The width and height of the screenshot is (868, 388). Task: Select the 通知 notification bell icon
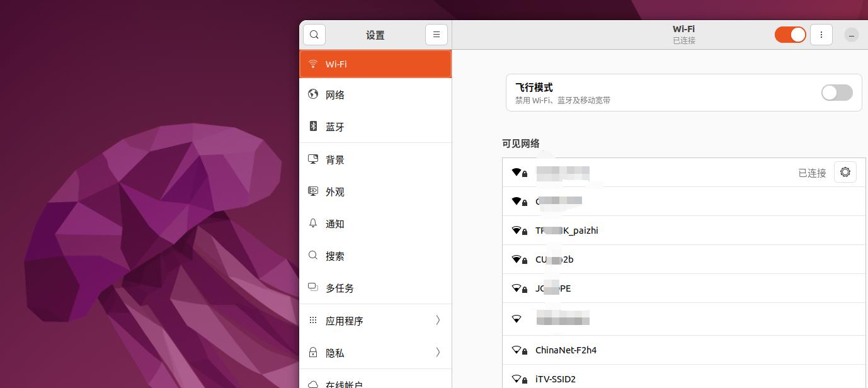coord(313,224)
